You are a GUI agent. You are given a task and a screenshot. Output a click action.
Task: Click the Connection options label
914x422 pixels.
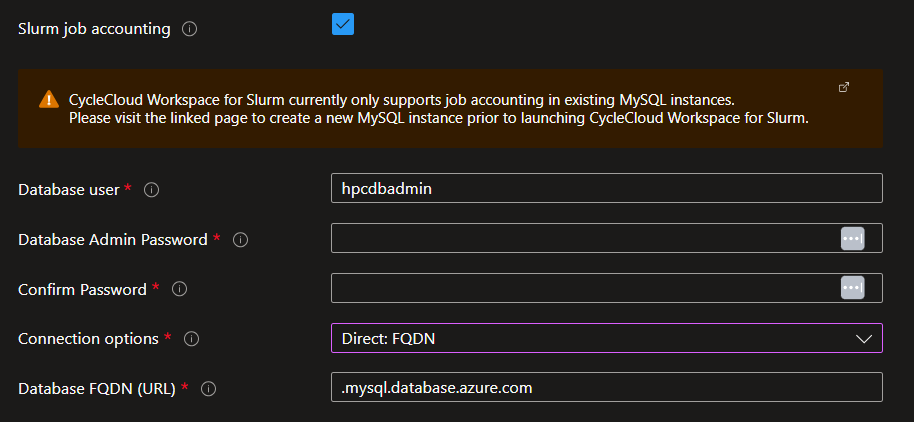(88, 339)
